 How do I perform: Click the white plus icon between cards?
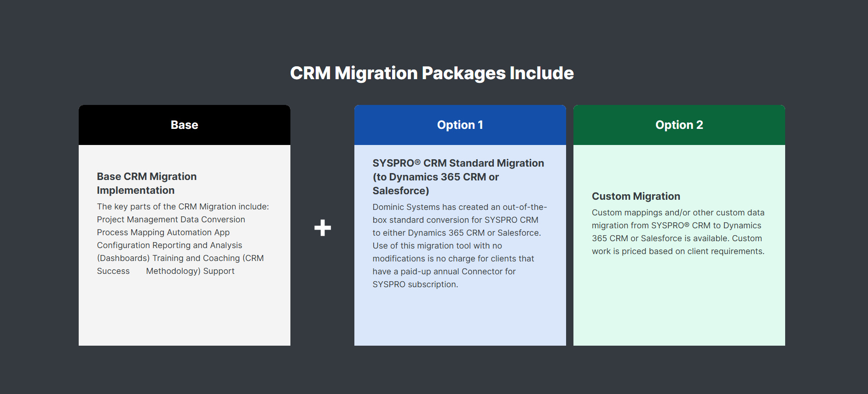323,227
